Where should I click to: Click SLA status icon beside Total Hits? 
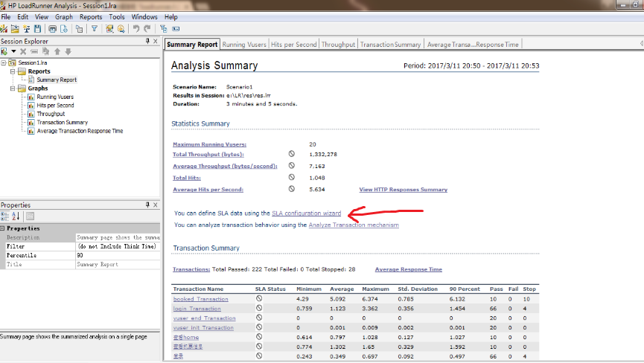(292, 177)
